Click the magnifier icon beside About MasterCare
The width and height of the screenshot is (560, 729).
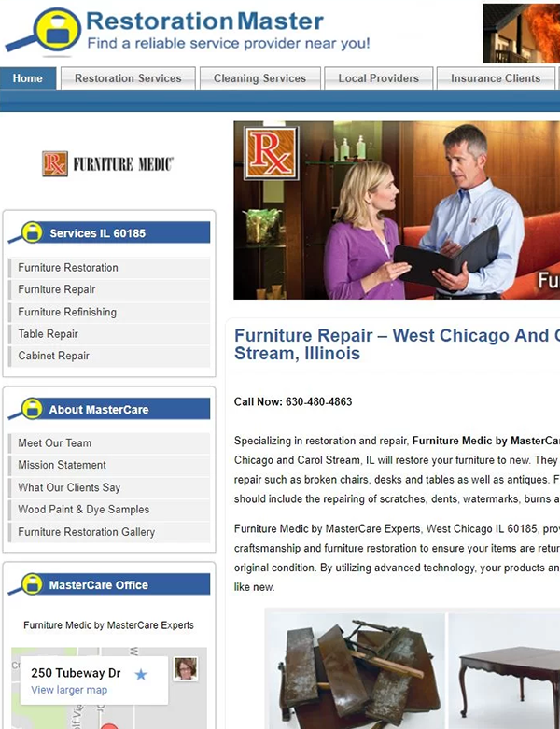[26, 409]
